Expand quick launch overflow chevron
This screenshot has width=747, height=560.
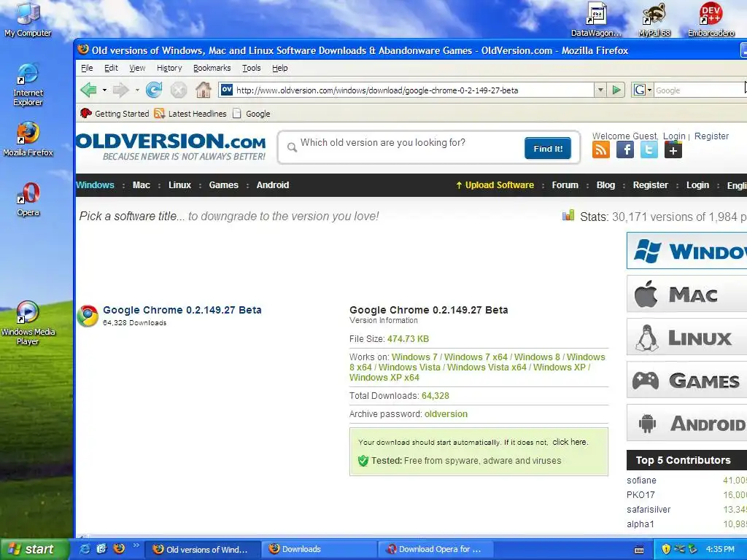tap(136, 545)
